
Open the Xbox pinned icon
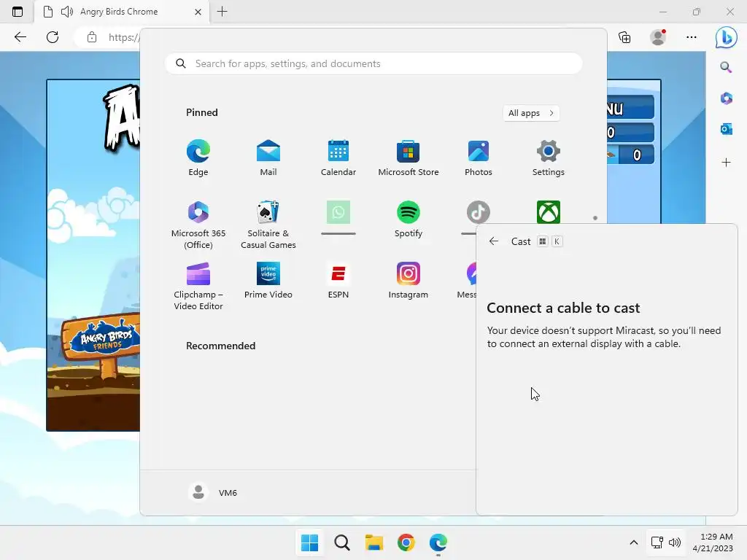(549, 212)
